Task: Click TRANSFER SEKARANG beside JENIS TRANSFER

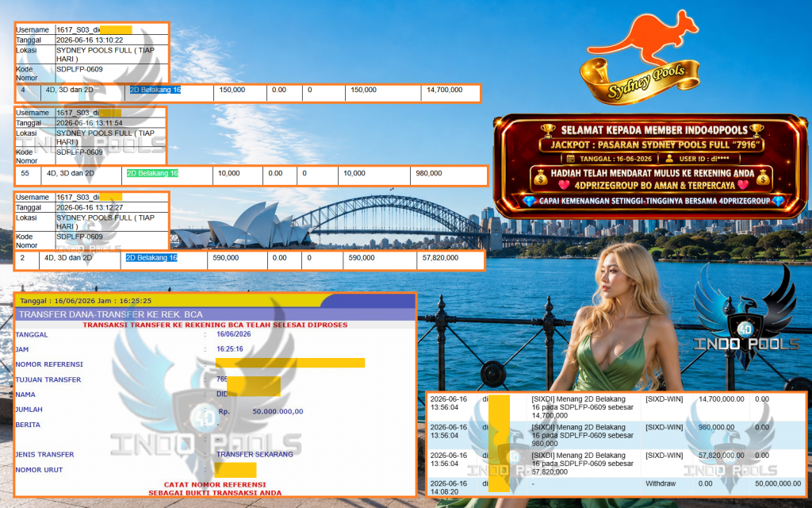Action: click(255, 454)
